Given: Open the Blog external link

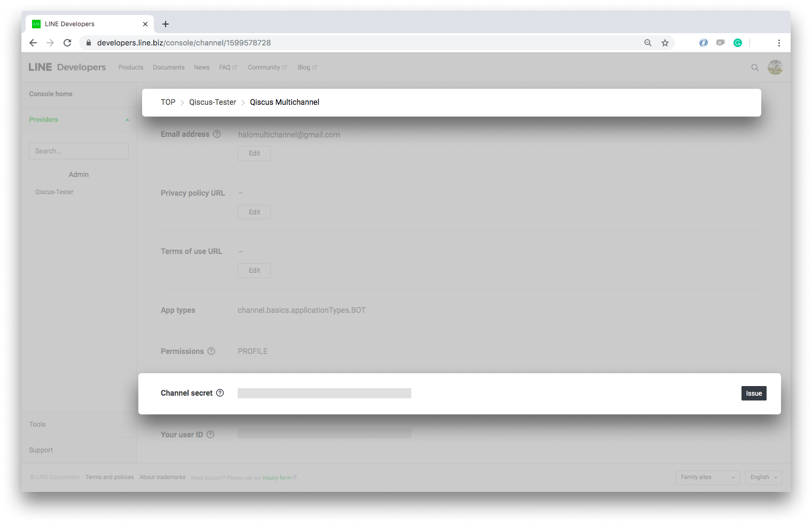Looking at the screenshot, I should (x=307, y=67).
